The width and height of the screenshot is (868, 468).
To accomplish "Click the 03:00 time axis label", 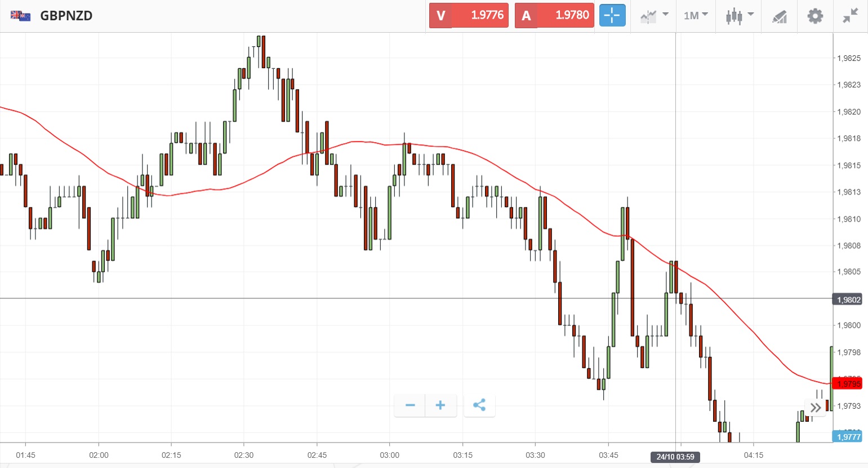I will pos(389,455).
